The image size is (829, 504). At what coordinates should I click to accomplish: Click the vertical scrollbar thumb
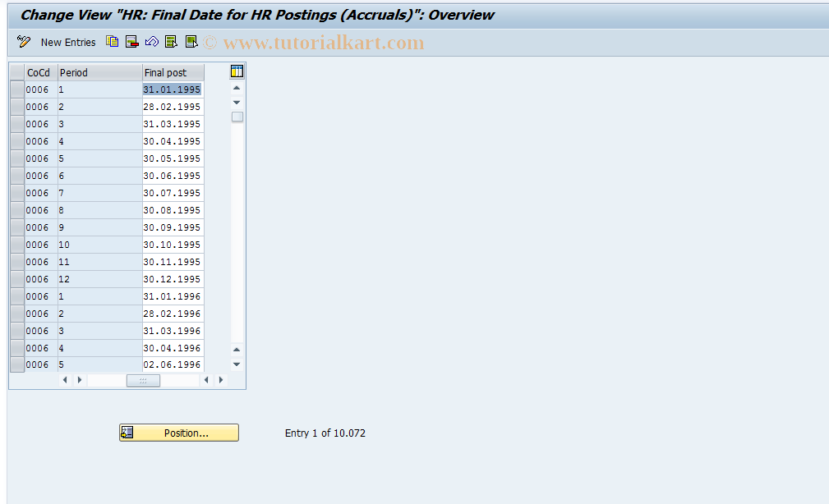pyautogui.click(x=237, y=117)
